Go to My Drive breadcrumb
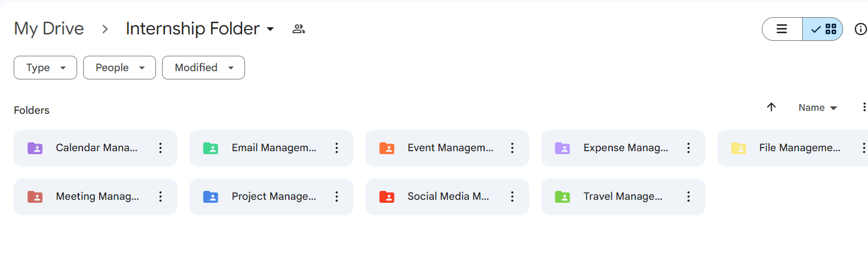Screen dimensions: 868x268 (x=49, y=28)
